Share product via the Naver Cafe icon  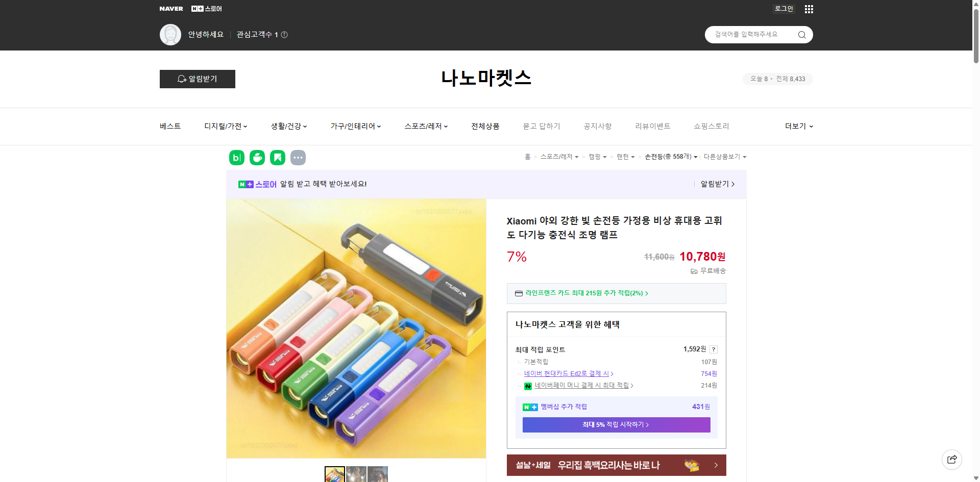pyautogui.click(x=257, y=158)
